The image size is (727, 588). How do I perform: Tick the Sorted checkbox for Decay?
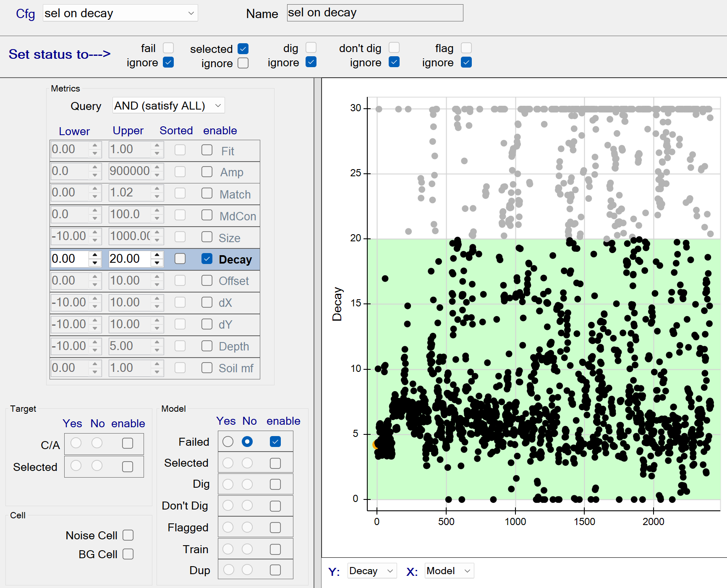pyautogui.click(x=180, y=259)
